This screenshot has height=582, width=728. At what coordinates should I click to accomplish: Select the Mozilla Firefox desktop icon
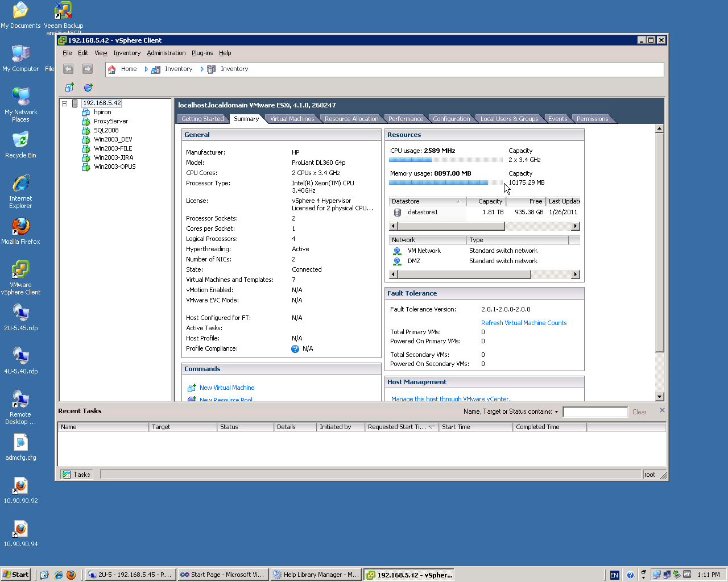(20, 231)
